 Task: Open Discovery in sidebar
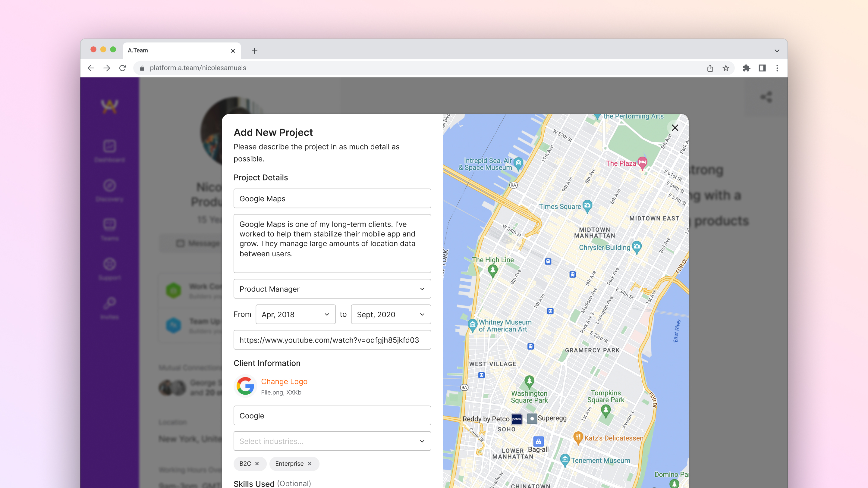(109, 190)
